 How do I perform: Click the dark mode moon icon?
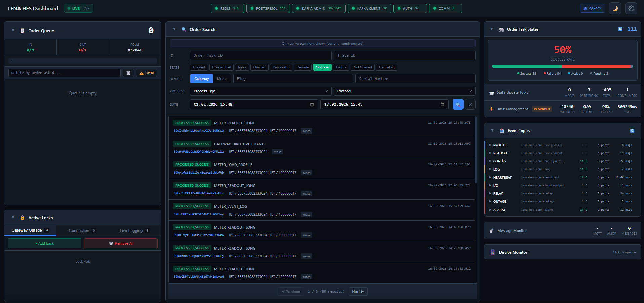point(615,9)
